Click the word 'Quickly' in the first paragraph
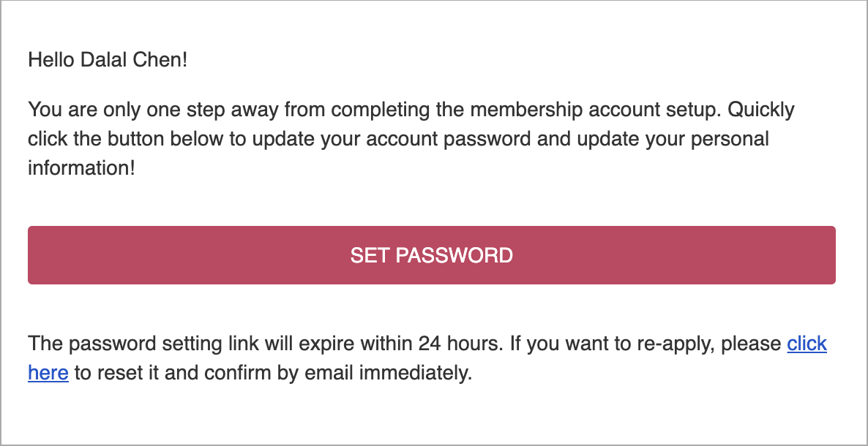The image size is (868, 446). 761,110
